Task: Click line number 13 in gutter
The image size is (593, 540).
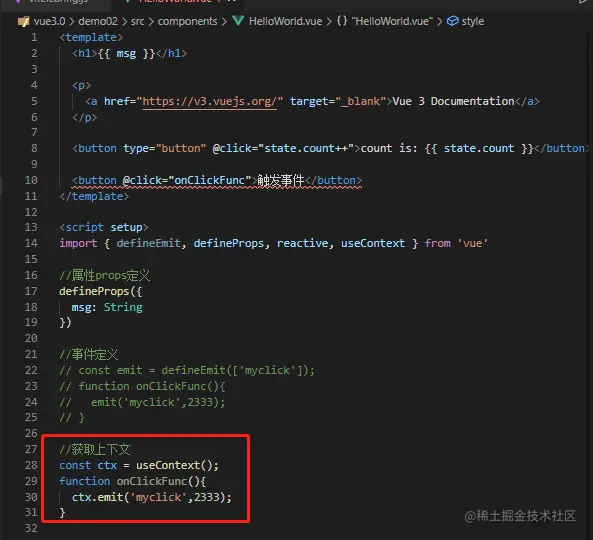Action: tap(31, 227)
